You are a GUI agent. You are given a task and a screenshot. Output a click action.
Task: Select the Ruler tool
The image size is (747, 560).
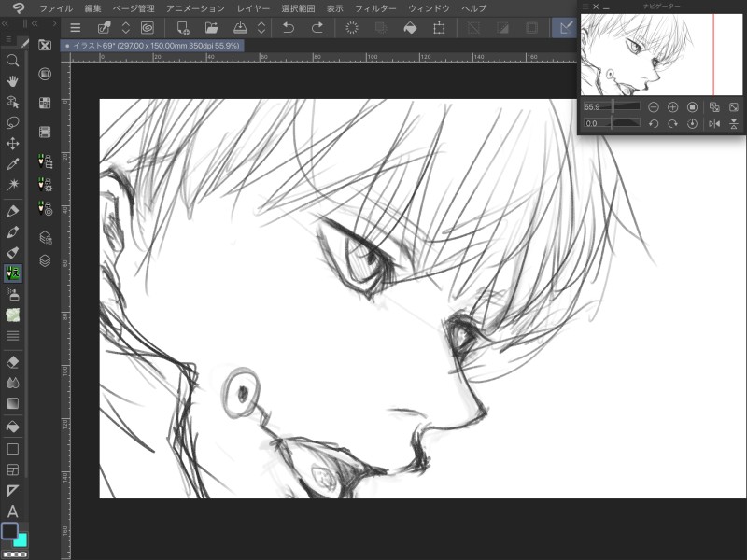click(12, 491)
